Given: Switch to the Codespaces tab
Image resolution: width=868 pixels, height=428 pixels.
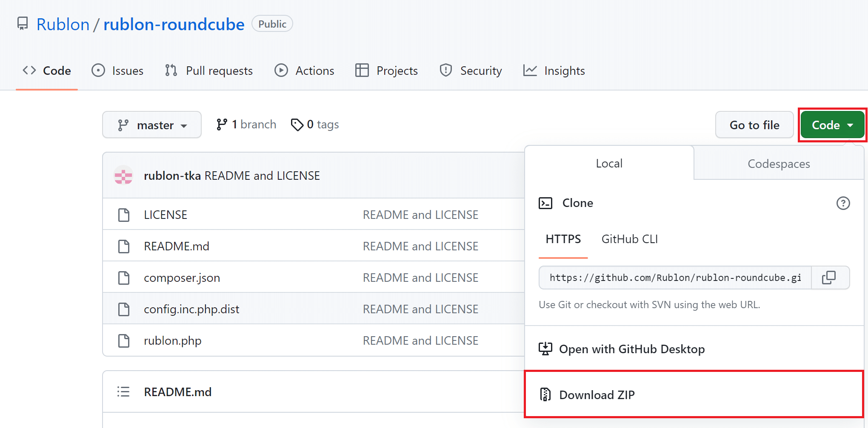Looking at the screenshot, I should pos(778,164).
